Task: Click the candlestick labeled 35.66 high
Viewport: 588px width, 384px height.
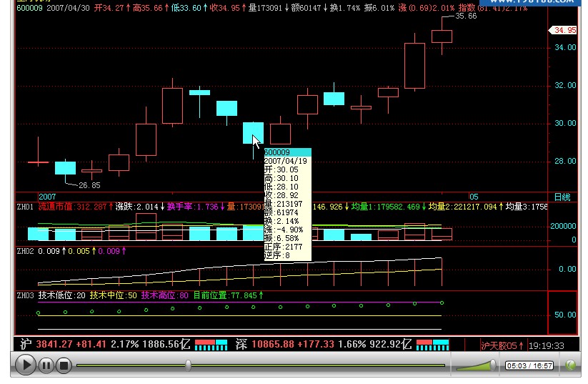Action: pyautogui.click(x=442, y=36)
